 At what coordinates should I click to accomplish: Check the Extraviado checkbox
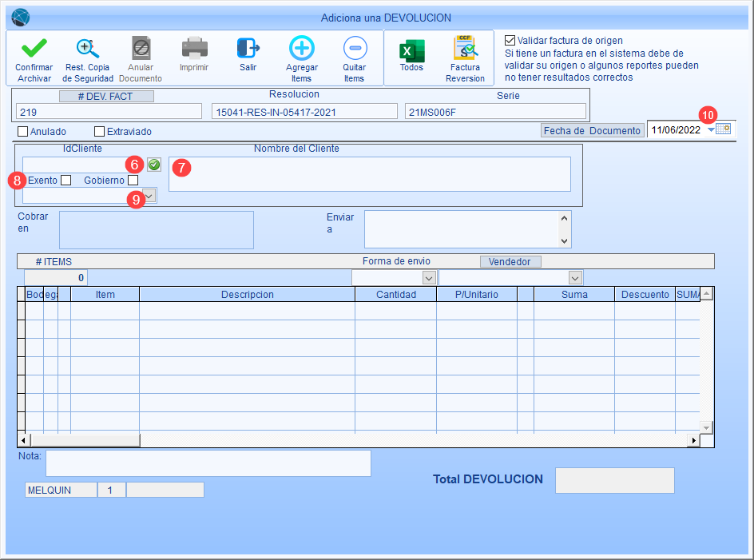[100, 131]
